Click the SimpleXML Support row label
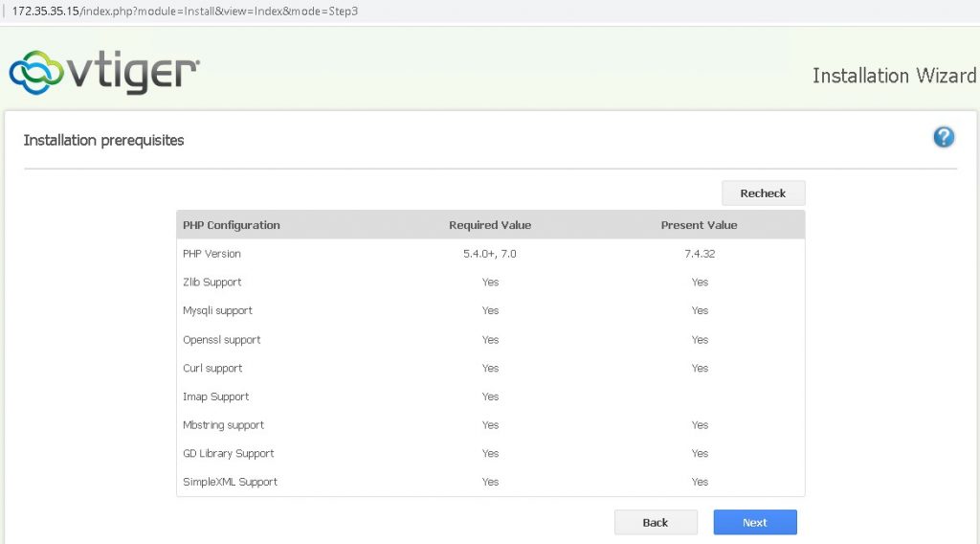The image size is (980, 544). (x=230, y=482)
